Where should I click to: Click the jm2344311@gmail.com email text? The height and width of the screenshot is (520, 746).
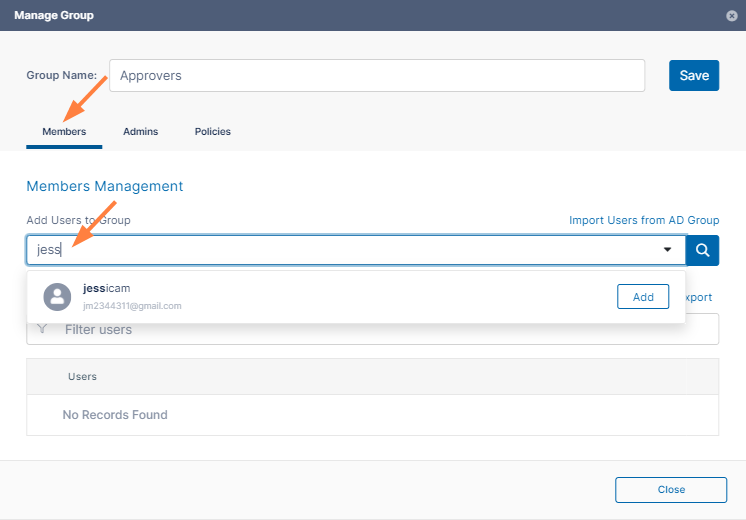[x=132, y=306]
